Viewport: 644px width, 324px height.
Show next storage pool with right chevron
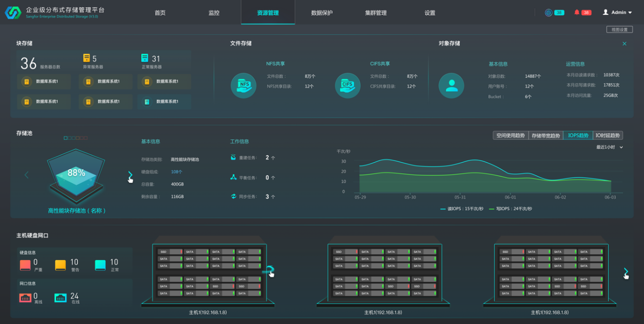click(130, 176)
